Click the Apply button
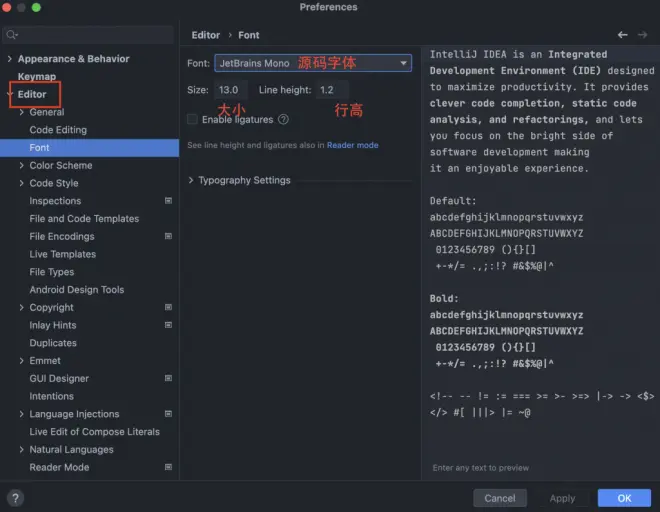660x512 pixels. [562, 499]
